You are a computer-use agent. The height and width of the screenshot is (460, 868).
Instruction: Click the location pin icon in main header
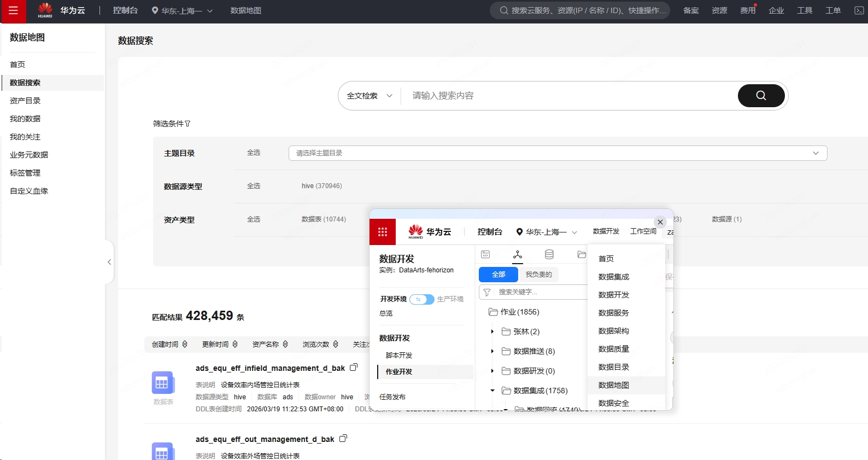155,10
